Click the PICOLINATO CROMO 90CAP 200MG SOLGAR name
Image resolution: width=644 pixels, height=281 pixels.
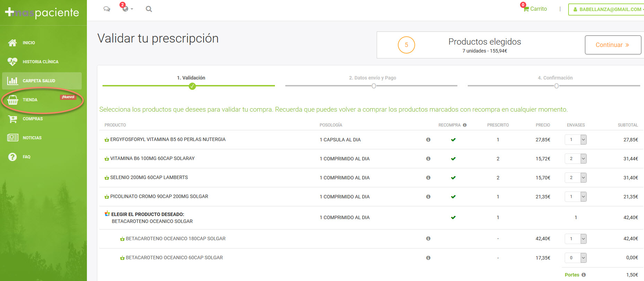[159, 196]
